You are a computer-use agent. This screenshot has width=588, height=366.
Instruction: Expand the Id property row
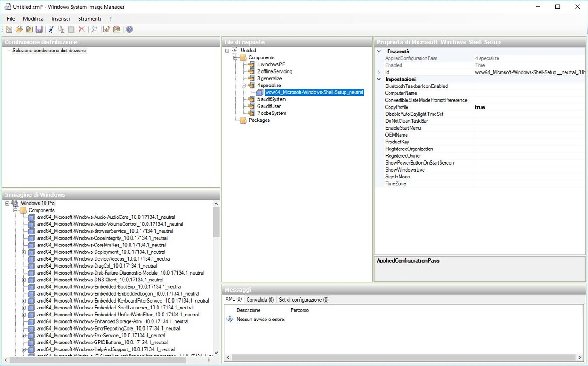pyautogui.click(x=379, y=72)
